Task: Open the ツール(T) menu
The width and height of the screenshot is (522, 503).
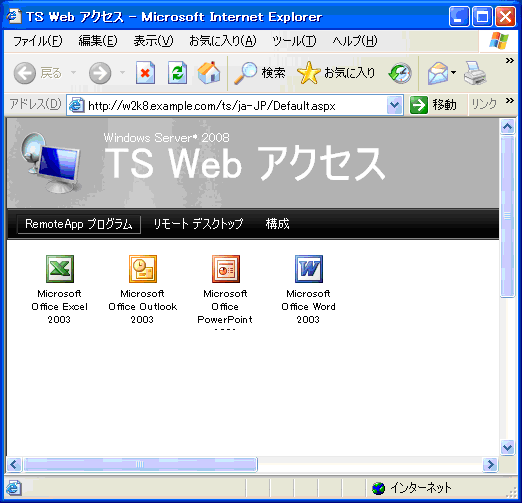Action: [x=294, y=41]
